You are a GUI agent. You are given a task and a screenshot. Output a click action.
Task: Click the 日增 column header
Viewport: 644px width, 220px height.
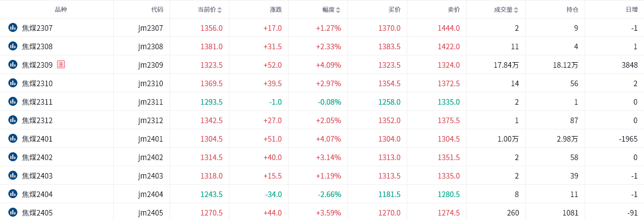[x=632, y=10]
